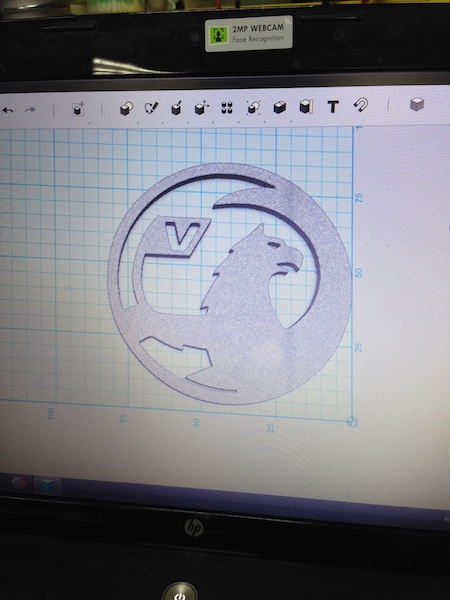Open the Construct tool icon
The width and height of the screenshot is (450, 600).
[x=176, y=108]
